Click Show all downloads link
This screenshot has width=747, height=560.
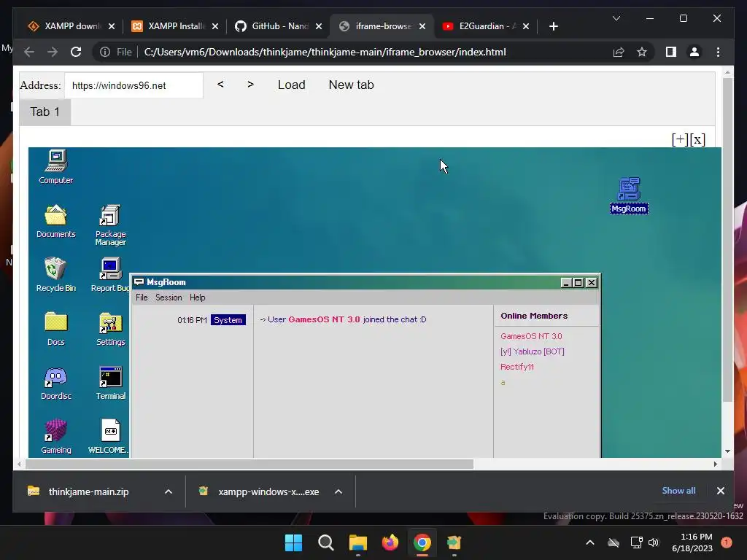pyautogui.click(x=678, y=491)
